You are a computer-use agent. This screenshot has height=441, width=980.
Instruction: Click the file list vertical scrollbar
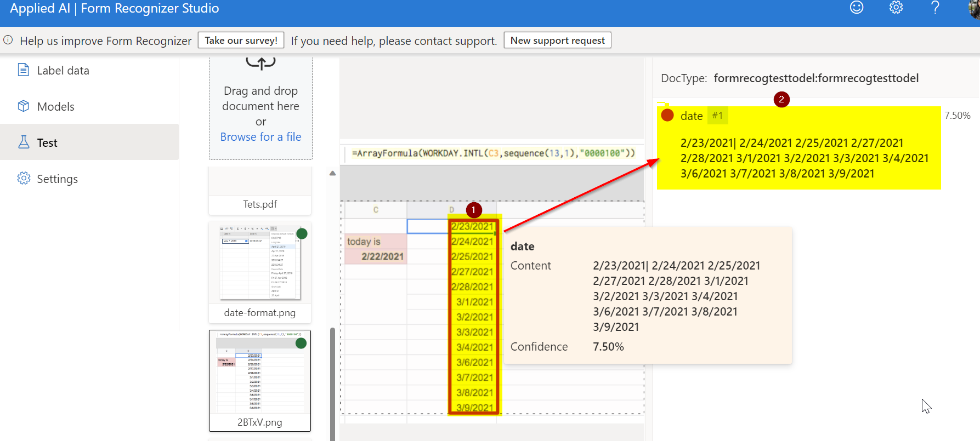click(x=332, y=383)
